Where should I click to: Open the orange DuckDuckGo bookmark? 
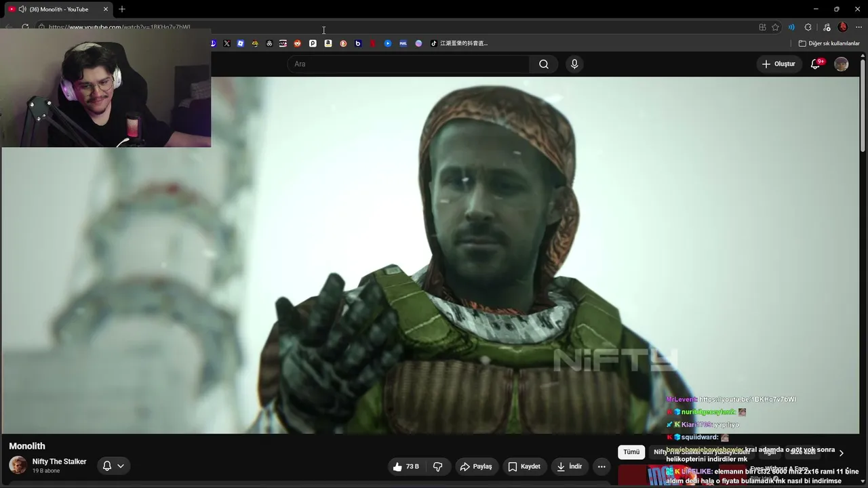click(x=343, y=43)
